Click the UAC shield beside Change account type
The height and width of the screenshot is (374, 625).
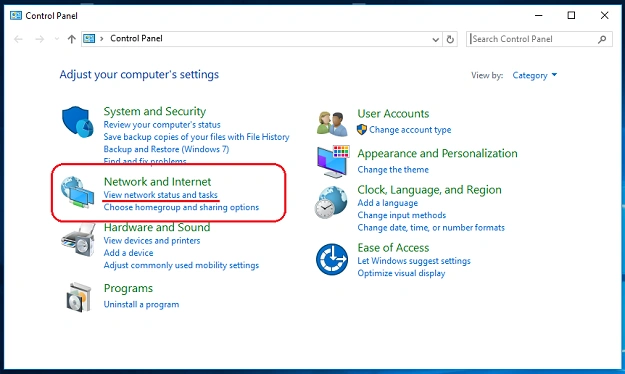(362, 130)
